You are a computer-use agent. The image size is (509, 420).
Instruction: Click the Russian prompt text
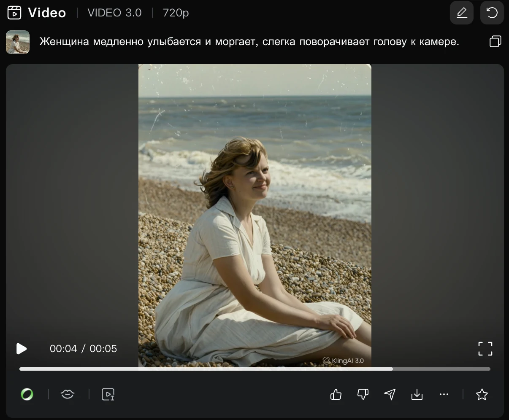point(249,42)
